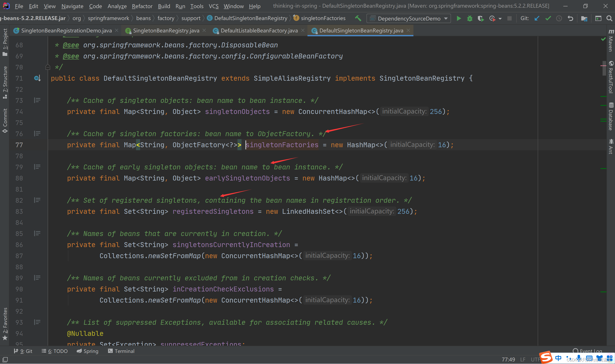Open Project Structure folder icon
The height and width of the screenshot is (364, 615).
click(x=584, y=18)
